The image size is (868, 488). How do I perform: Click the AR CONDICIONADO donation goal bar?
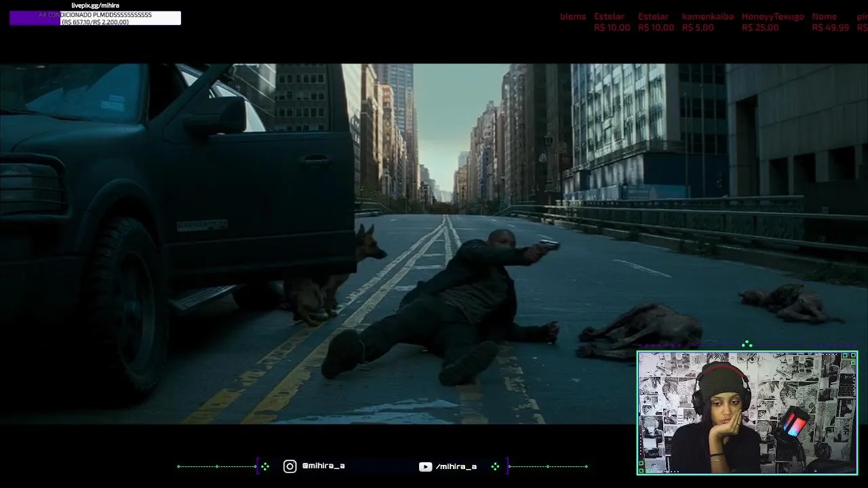click(95, 18)
